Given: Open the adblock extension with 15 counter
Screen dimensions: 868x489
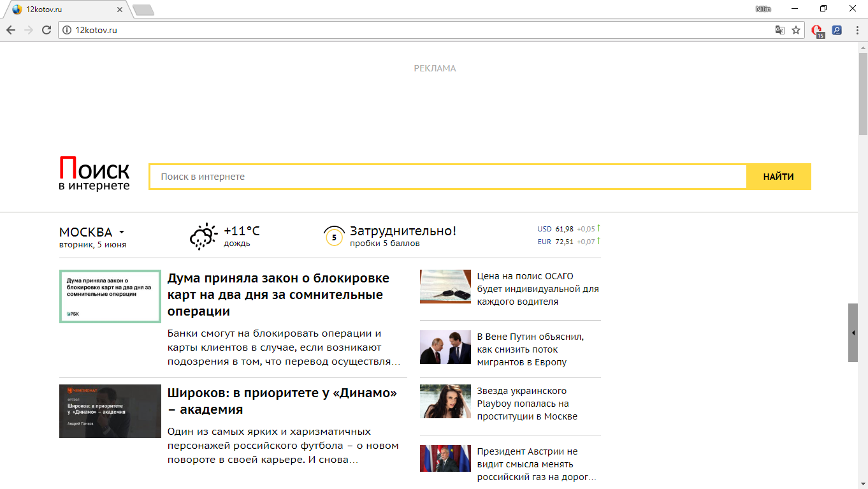Looking at the screenshot, I should tap(816, 30).
